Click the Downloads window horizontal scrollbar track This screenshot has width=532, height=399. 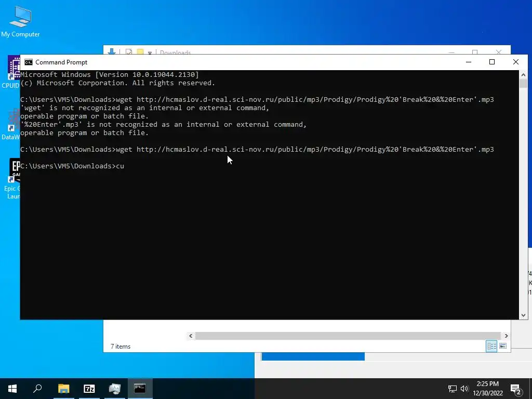[x=348, y=336]
